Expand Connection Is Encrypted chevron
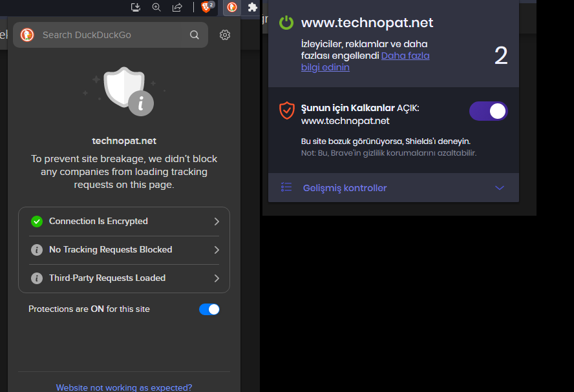 tap(217, 222)
